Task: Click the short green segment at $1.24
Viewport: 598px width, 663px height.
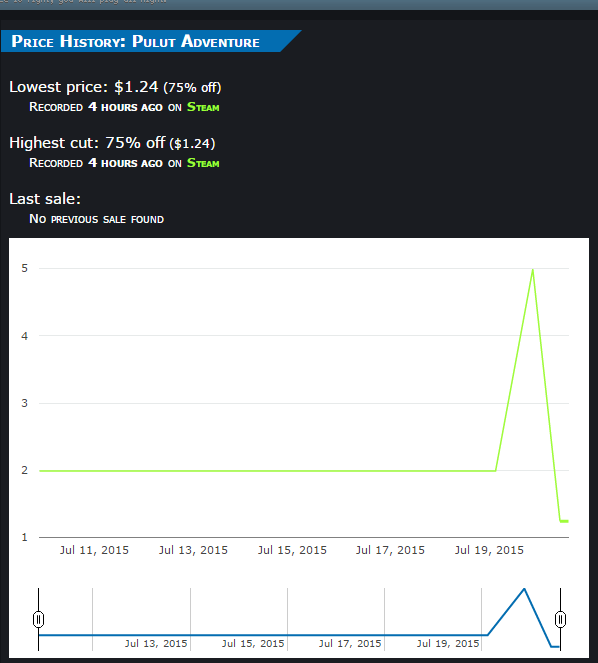Action: tap(564, 521)
